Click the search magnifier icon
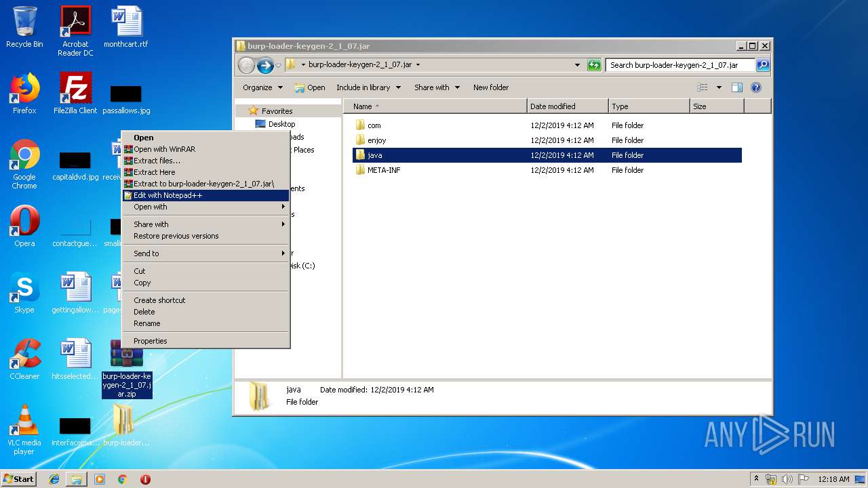 [763, 65]
